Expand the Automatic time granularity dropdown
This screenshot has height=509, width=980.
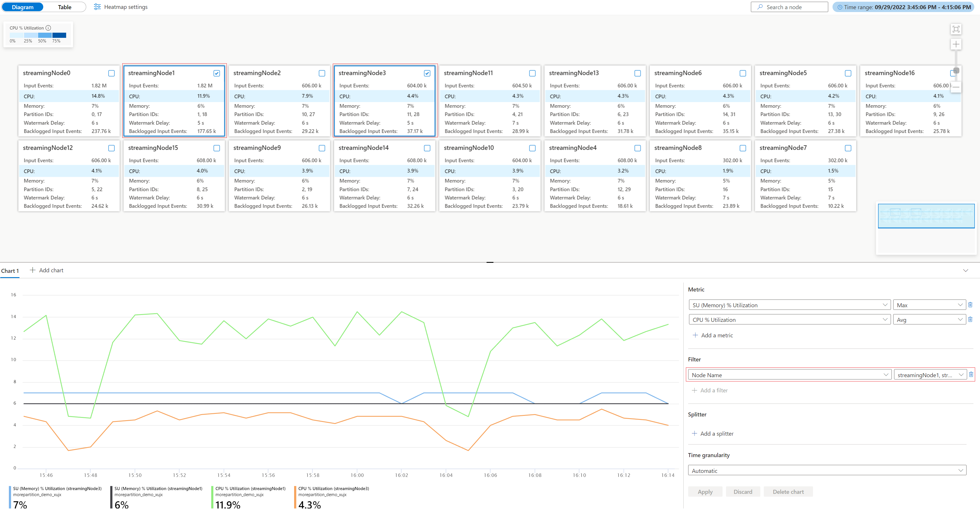coord(827,471)
